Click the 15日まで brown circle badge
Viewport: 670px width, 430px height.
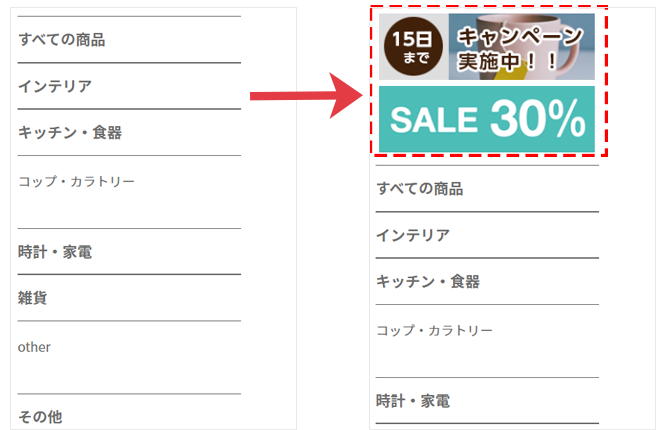[x=413, y=47]
